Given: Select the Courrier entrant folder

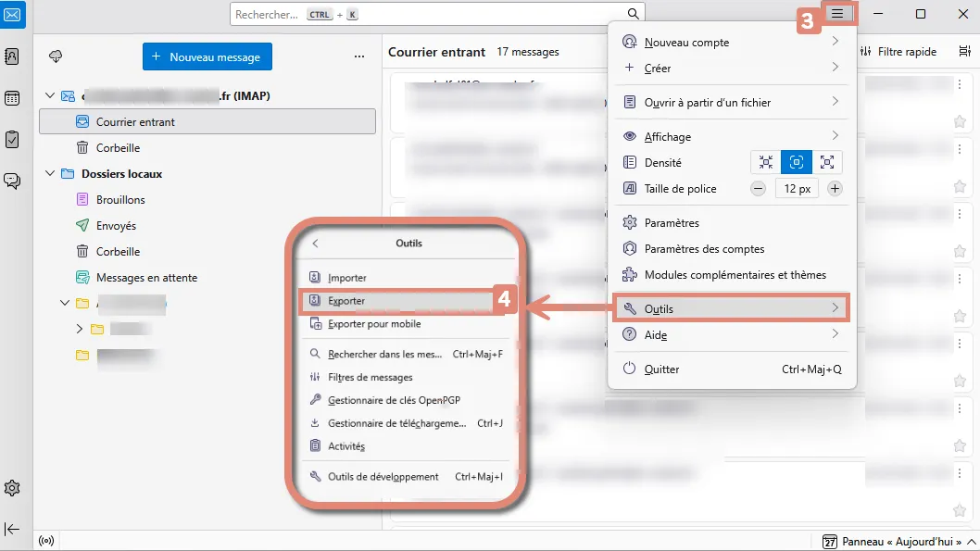Looking at the screenshot, I should (x=207, y=122).
